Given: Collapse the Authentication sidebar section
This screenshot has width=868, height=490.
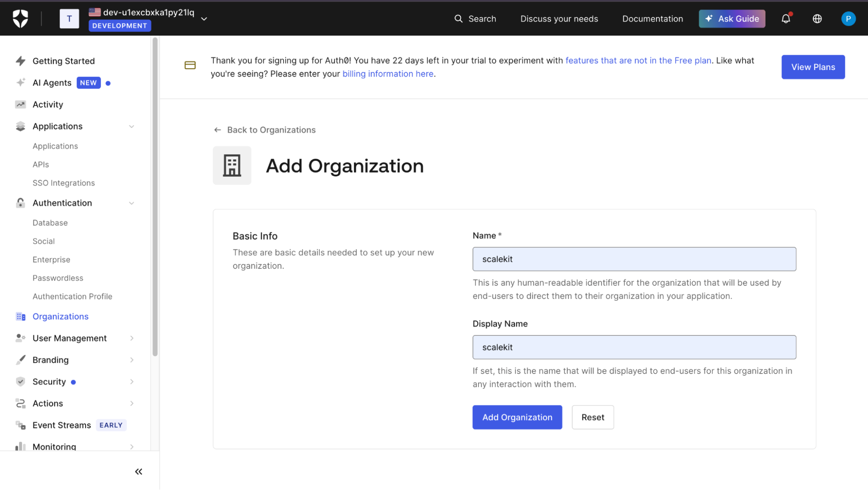Looking at the screenshot, I should click(x=132, y=203).
